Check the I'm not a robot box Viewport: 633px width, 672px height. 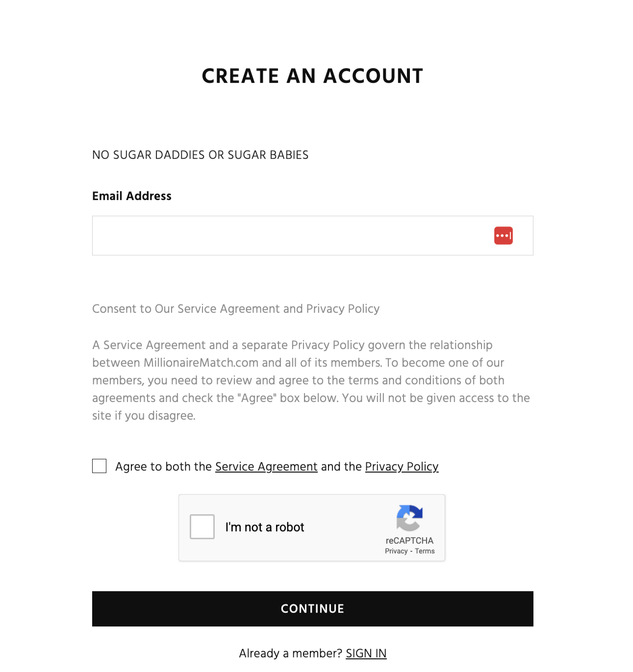(202, 527)
